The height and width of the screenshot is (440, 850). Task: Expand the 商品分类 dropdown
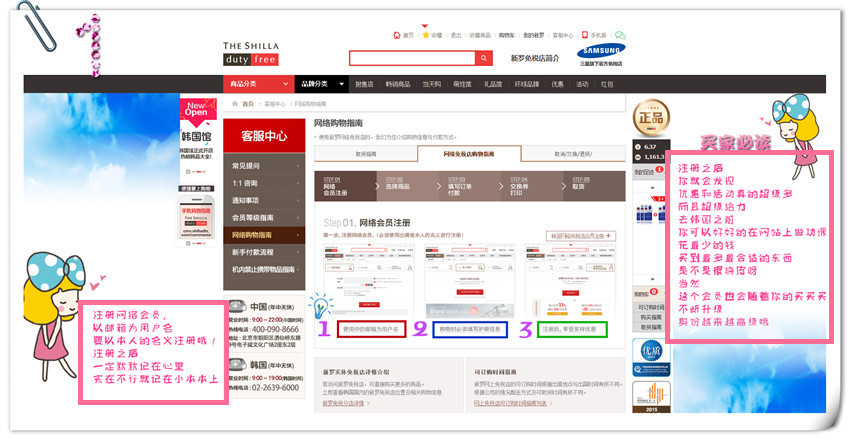pyautogui.click(x=259, y=84)
